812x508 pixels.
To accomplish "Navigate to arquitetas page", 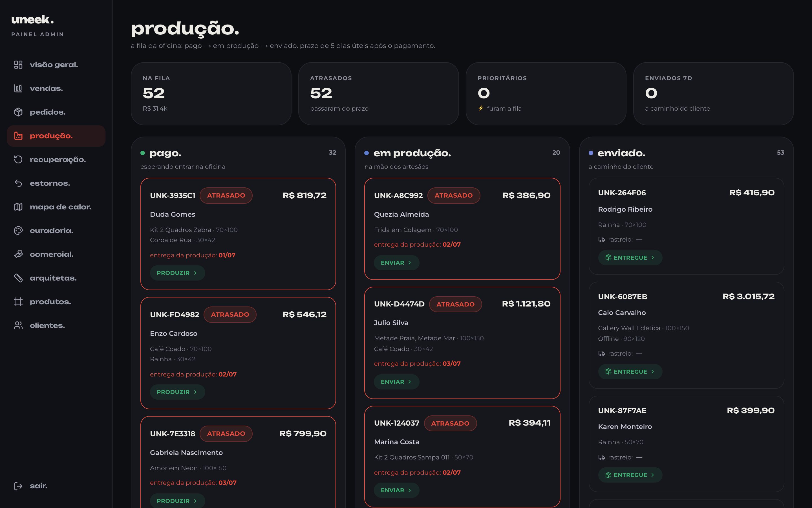I will [x=56, y=278].
